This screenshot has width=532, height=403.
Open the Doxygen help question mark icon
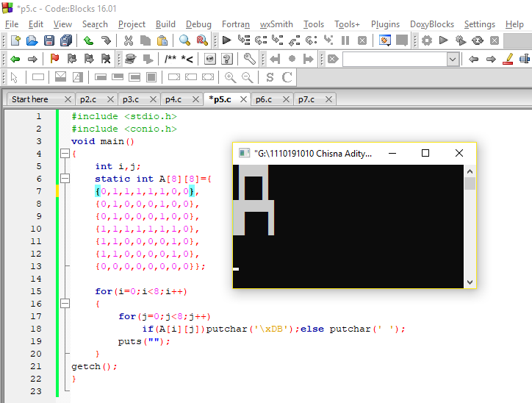(227, 59)
